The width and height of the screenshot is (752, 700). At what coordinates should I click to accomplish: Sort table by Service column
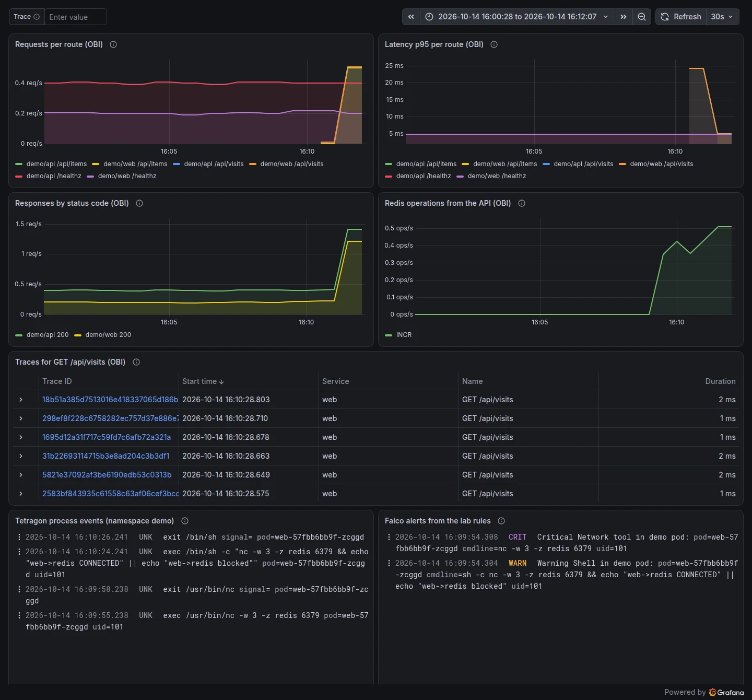[x=336, y=381]
